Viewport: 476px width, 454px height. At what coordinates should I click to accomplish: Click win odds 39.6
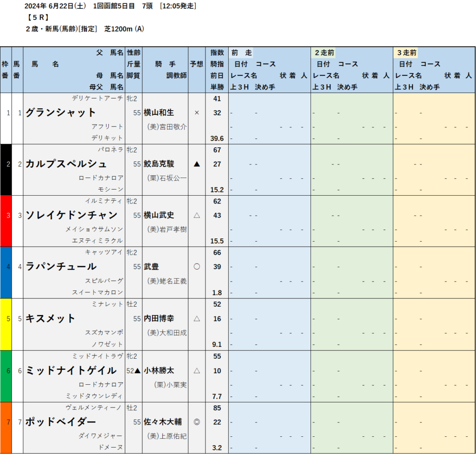pyautogui.click(x=217, y=138)
